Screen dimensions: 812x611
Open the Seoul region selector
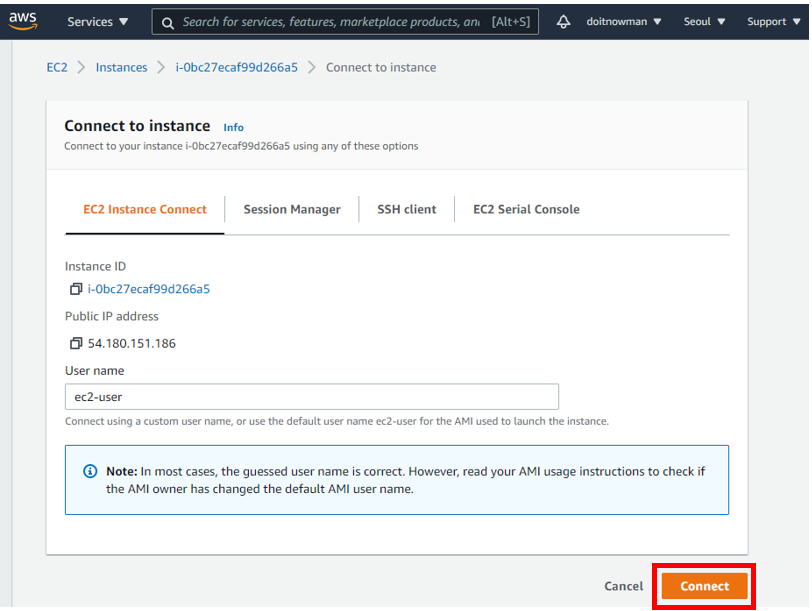tap(704, 22)
